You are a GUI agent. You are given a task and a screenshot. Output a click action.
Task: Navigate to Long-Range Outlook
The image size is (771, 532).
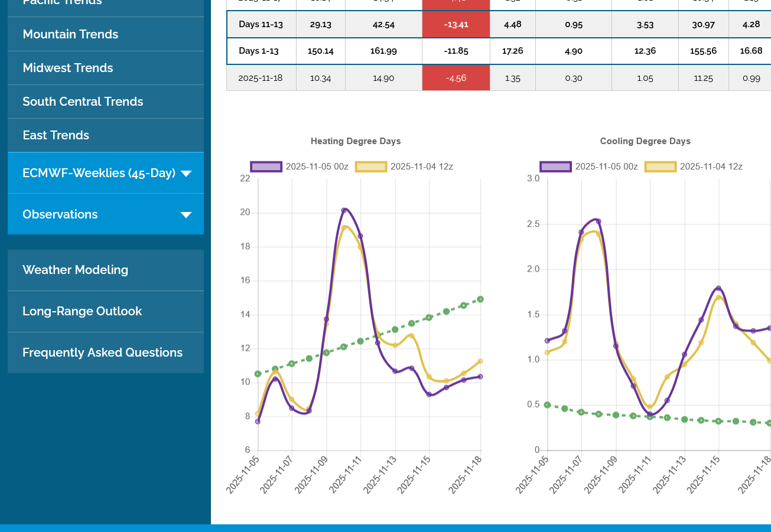(x=82, y=311)
